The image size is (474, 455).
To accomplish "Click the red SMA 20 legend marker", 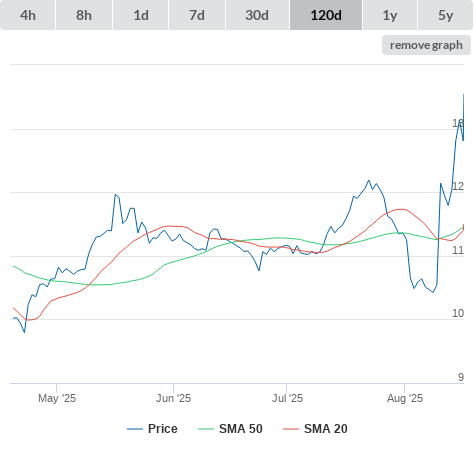I will 291,429.
